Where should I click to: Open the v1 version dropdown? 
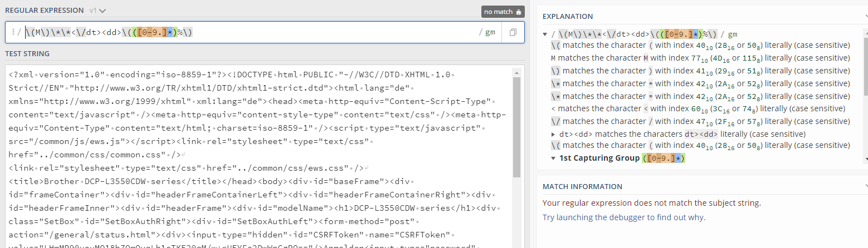[97, 11]
